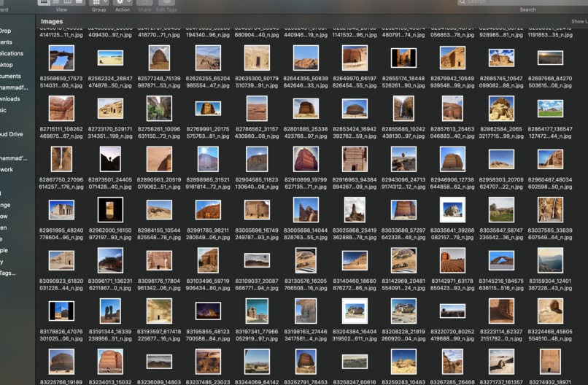
Task: Click the Share toolbar button
Action: click(144, 2)
